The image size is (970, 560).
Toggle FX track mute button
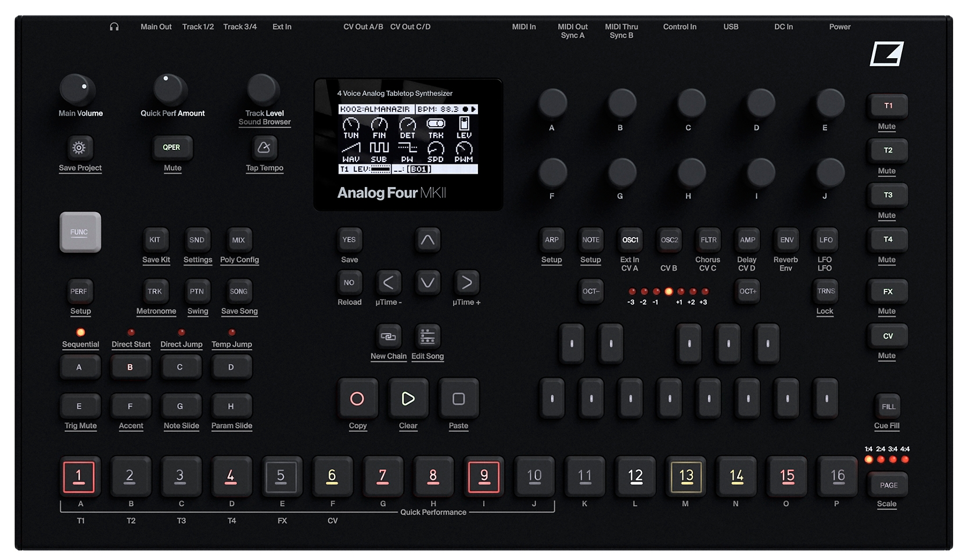[888, 292]
